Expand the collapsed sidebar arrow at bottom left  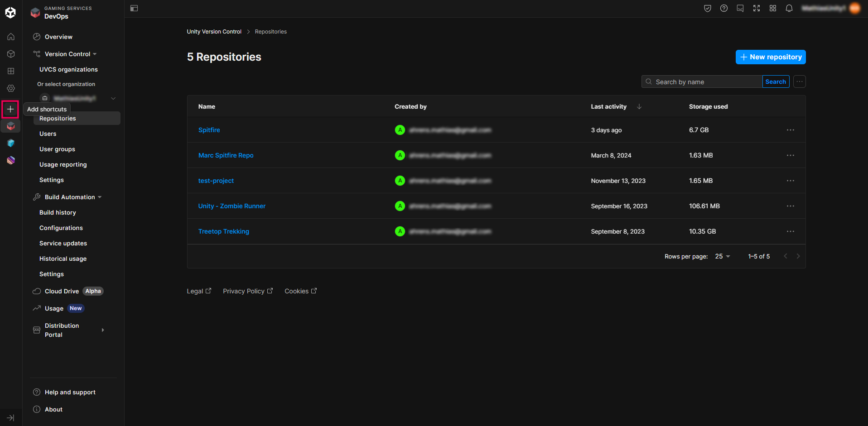10,417
